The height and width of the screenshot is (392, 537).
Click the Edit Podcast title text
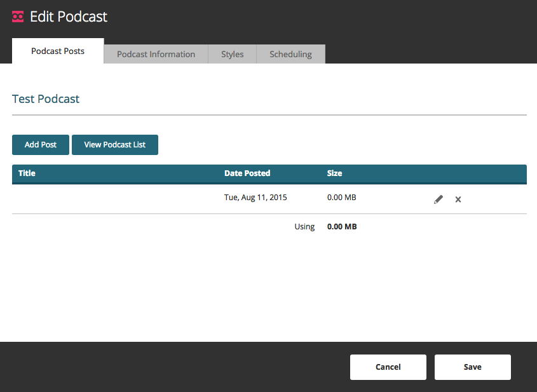tap(69, 17)
